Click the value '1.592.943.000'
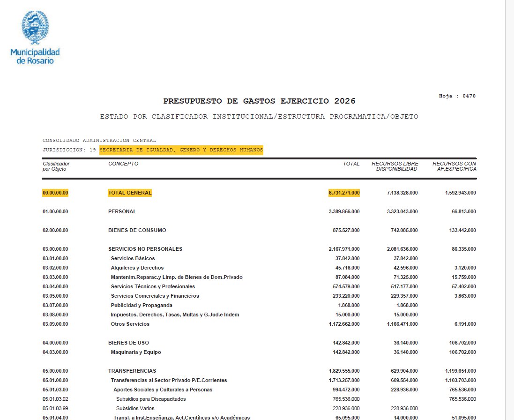Image resolution: width=514 pixels, height=420 pixels. [x=461, y=193]
